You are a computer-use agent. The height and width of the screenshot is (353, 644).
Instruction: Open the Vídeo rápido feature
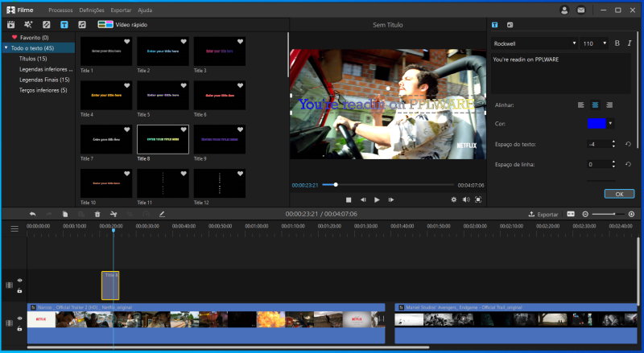[x=122, y=25]
